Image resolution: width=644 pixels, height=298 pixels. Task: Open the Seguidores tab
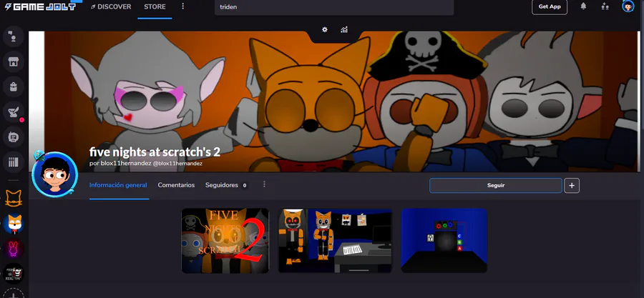click(x=226, y=185)
